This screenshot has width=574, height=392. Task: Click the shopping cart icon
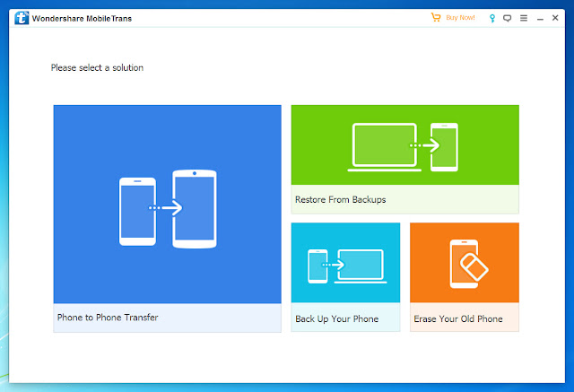pos(436,17)
